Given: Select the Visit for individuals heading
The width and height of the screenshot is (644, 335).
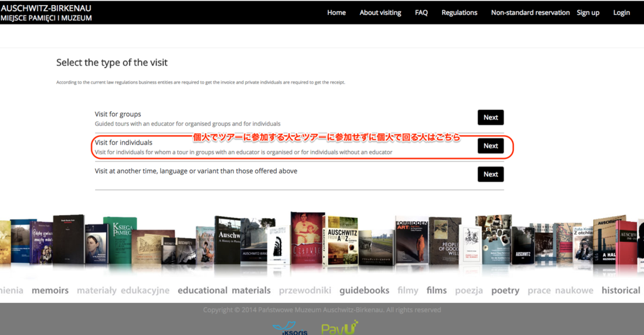Looking at the screenshot, I should click(124, 143).
